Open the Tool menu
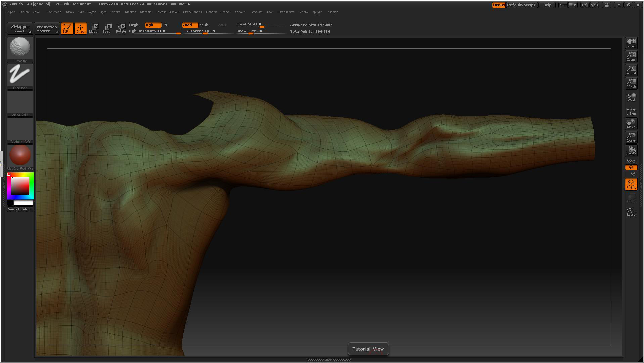 [270, 12]
